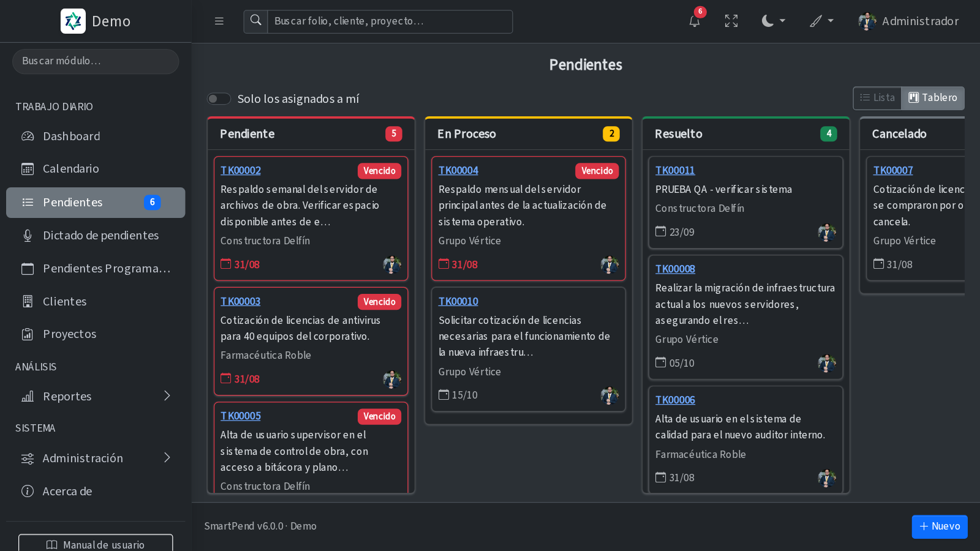Image resolution: width=980 pixels, height=551 pixels.
Task: Switch to the Lista view
Action: [x=877, y=98]
